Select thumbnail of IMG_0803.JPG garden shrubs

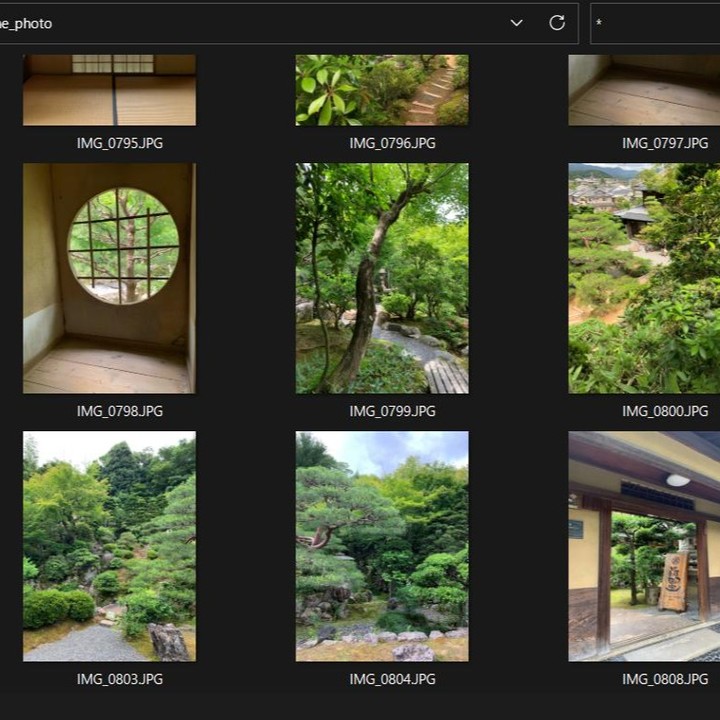click(x=109, y=546)
